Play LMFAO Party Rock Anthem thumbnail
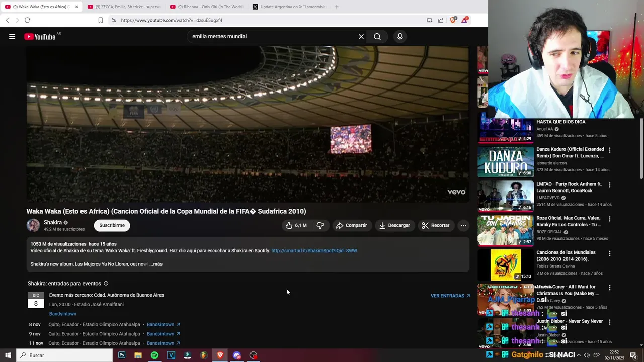 click(x=506, y=196)
